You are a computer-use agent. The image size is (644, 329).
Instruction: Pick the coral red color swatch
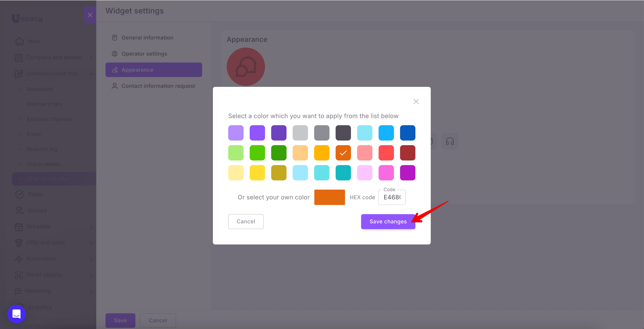(386, 153)
